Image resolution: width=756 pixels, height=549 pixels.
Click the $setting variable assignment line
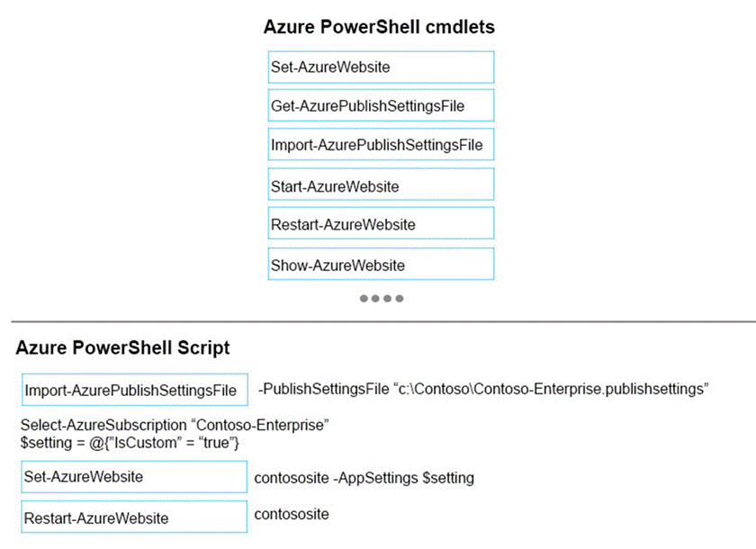(129, 442)
